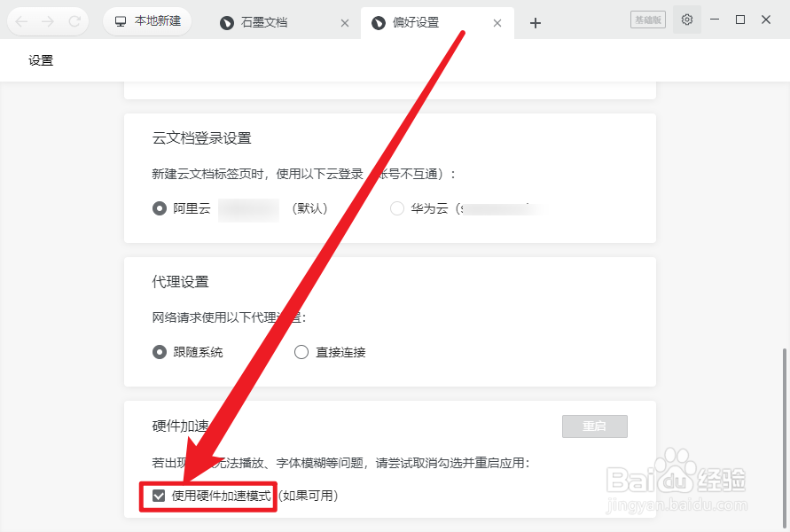Select 跟随系统 proxy radio option

tap(160, 352)
